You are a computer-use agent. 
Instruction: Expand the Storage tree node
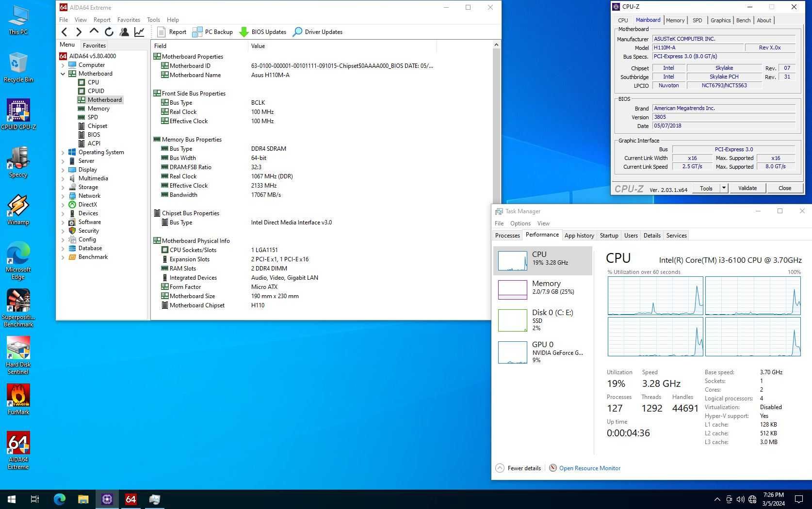click(x=63, y=187)
